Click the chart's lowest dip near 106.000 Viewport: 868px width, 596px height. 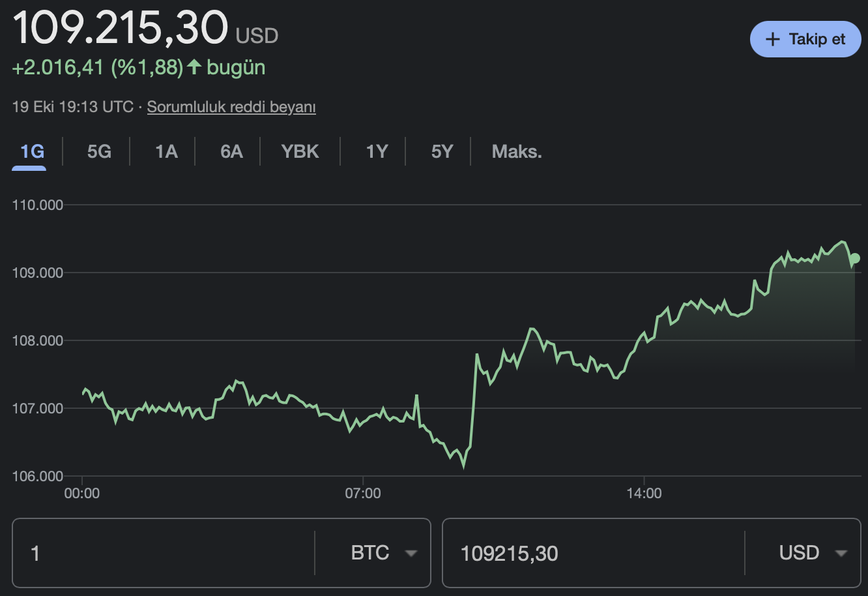coord(463,465)
